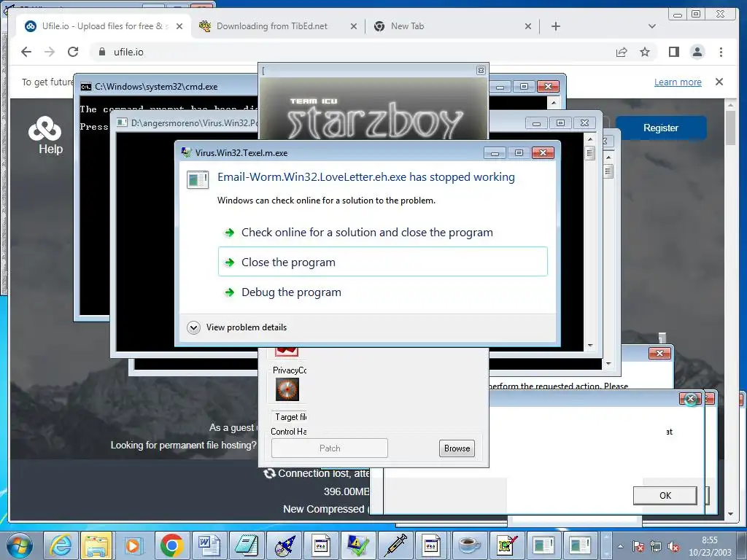Viewport: 747px width, 560px height.
Task: Choose Close the program option
Action: 382,262
